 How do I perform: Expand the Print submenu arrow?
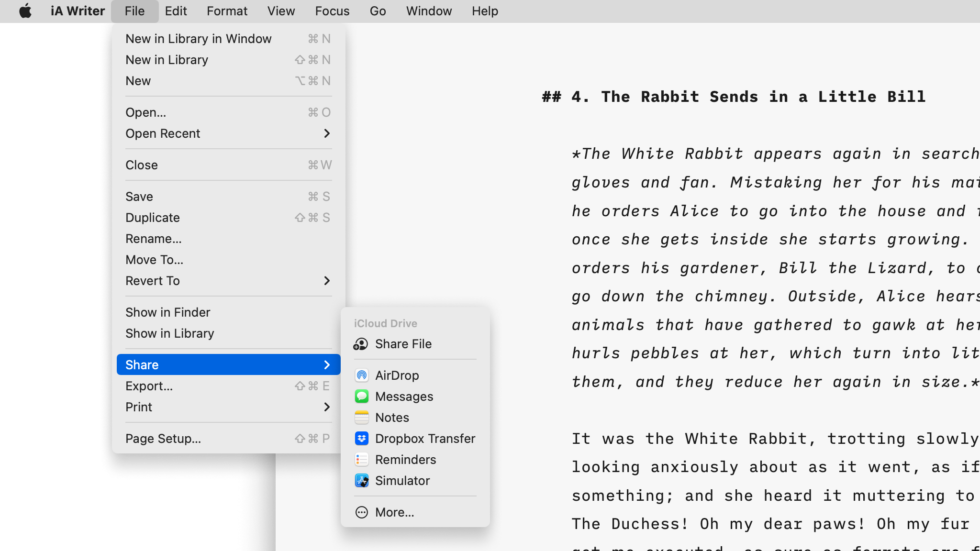(327, 407)
